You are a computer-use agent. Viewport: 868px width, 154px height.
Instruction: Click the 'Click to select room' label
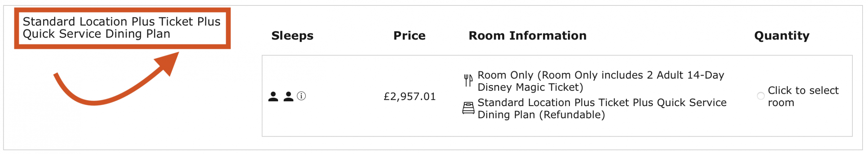tap(803, 97)
